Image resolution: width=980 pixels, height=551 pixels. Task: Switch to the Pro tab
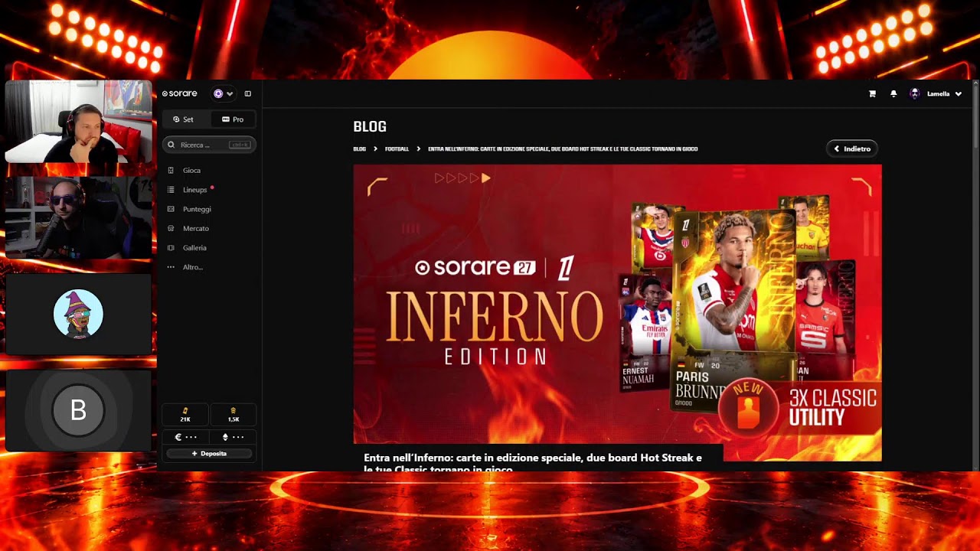233,119
